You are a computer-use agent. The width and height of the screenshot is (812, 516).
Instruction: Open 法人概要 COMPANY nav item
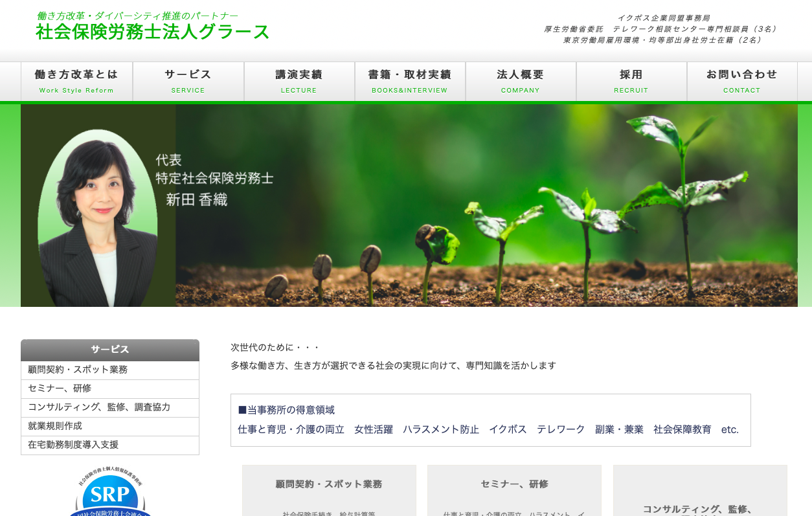[x=521, y=82]
